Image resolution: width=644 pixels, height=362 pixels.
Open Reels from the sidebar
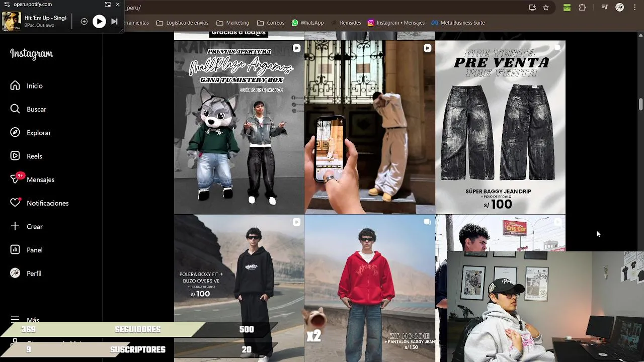tap(26, 156)
